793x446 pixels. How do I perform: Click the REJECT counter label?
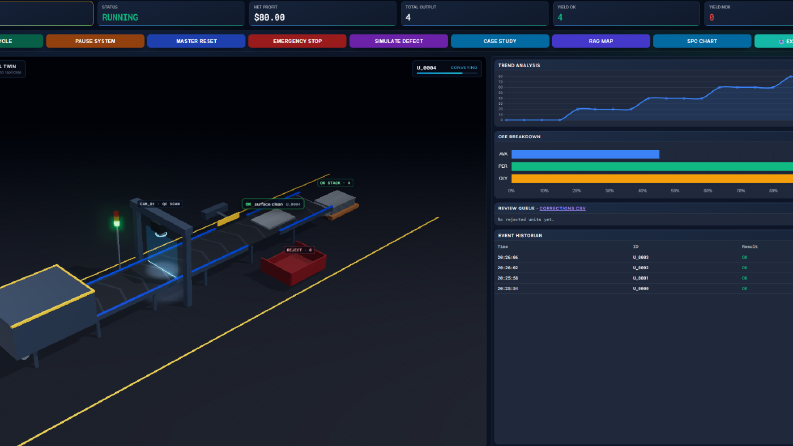pyautogui.click(x=299, y=250)
